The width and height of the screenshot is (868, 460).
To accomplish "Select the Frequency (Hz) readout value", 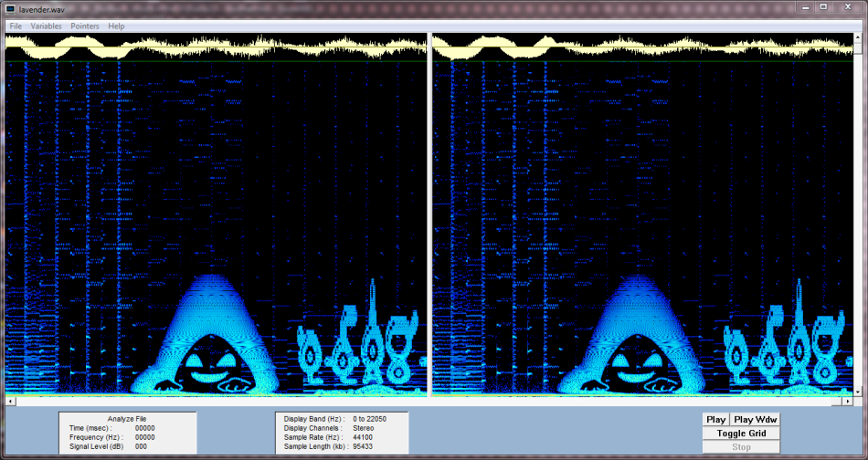I will (145, 437).
